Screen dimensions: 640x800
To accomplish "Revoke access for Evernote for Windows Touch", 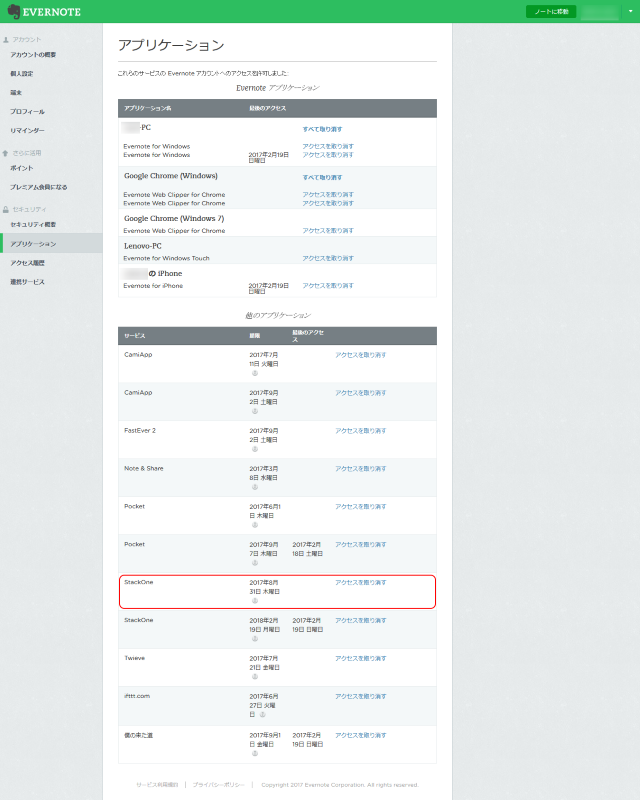I will (328, 258).
